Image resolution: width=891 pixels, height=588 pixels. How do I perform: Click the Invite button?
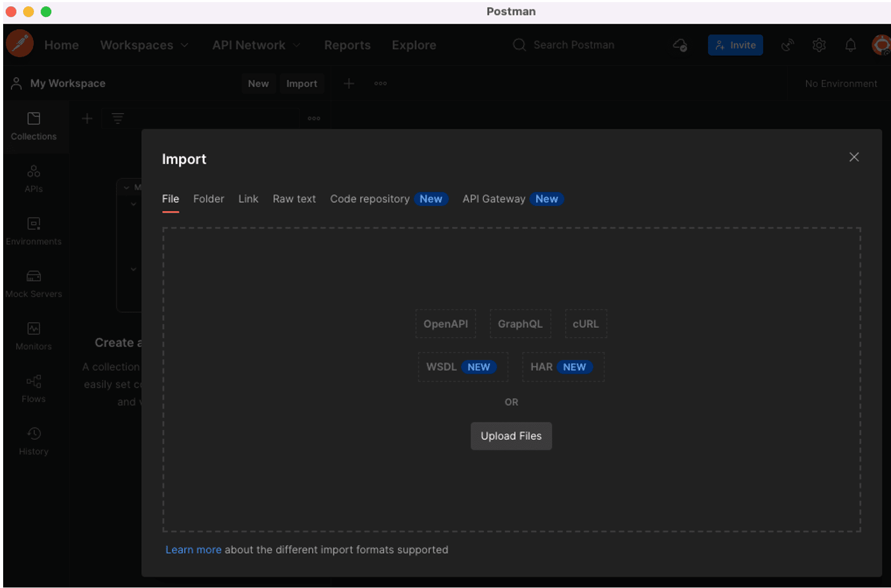click(735, 45)
